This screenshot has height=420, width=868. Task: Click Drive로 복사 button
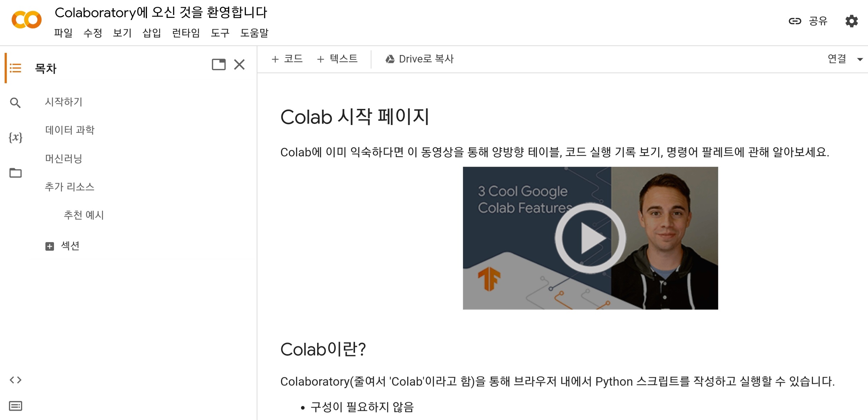tap(419, 59)
